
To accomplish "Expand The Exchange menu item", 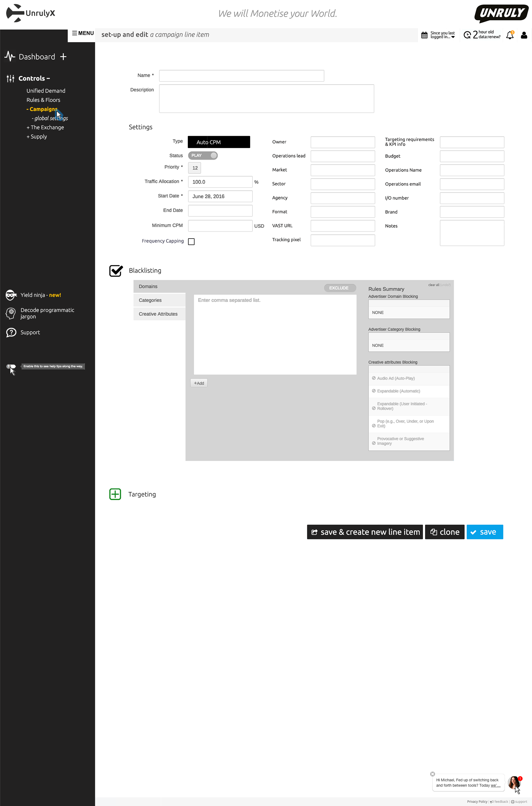I will [45, 127].
